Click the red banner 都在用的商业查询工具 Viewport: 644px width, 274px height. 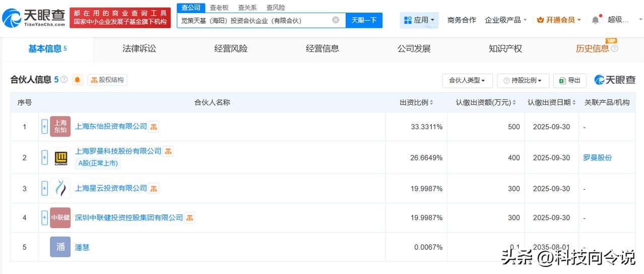pos(120,18)
